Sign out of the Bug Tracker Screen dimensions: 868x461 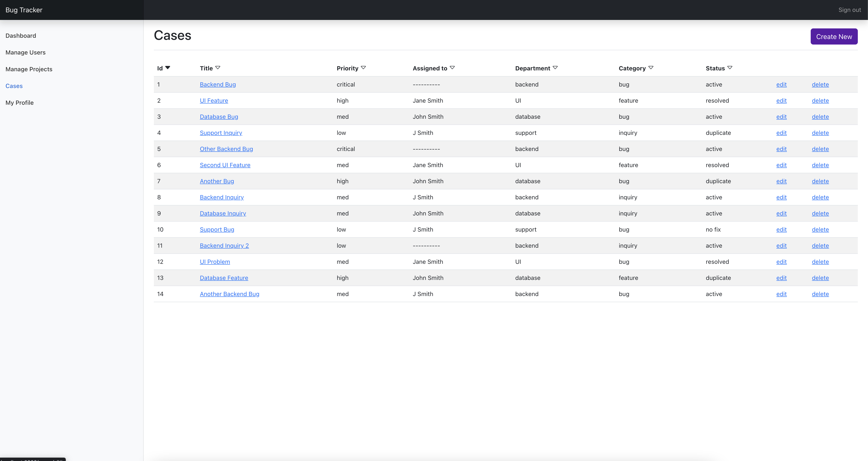coord(850,10)
